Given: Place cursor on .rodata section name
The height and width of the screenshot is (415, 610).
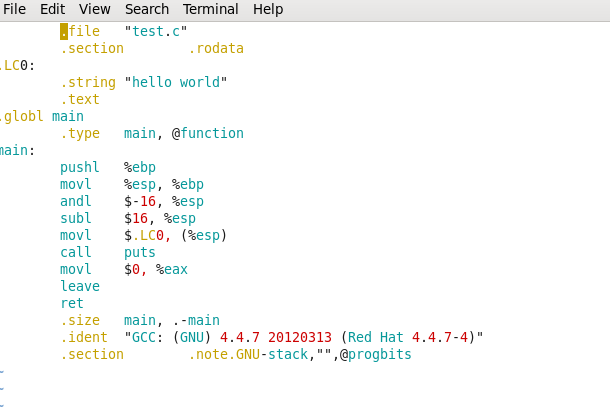Looking at the screenshot, I should tap(216, 48).
